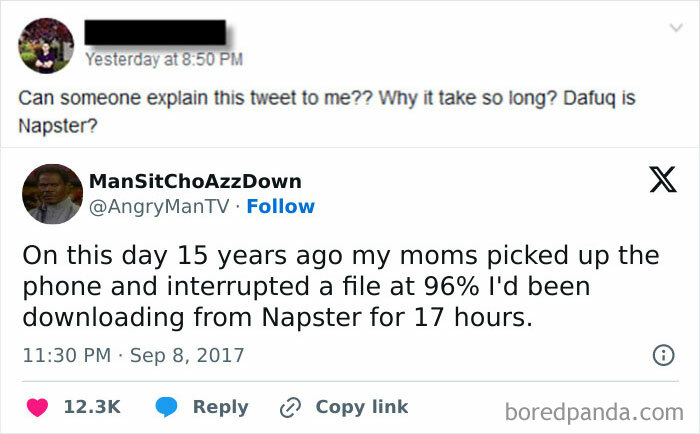Click the chain link icon
Screen dimensions: 700x434
(291, 406)
